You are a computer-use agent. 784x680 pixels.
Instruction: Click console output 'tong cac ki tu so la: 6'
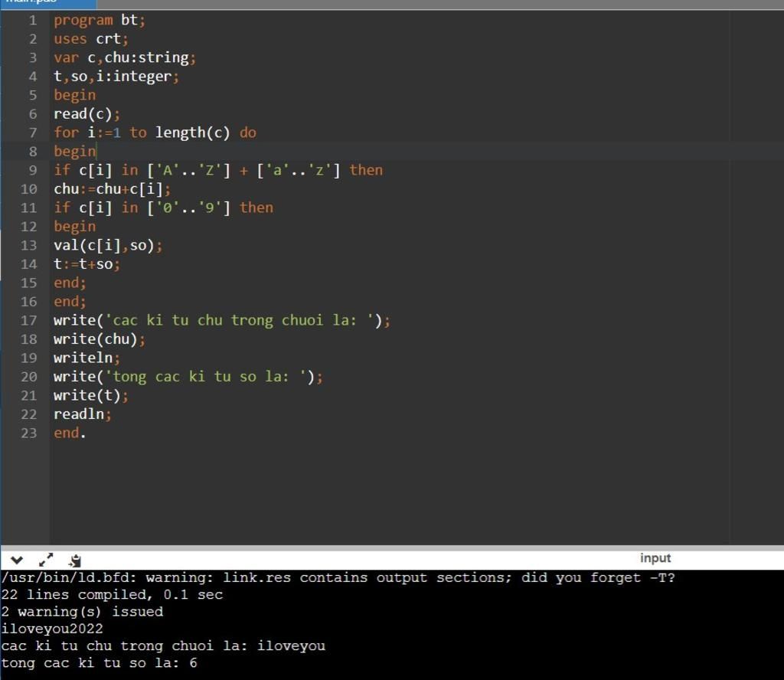pos(99,663)
